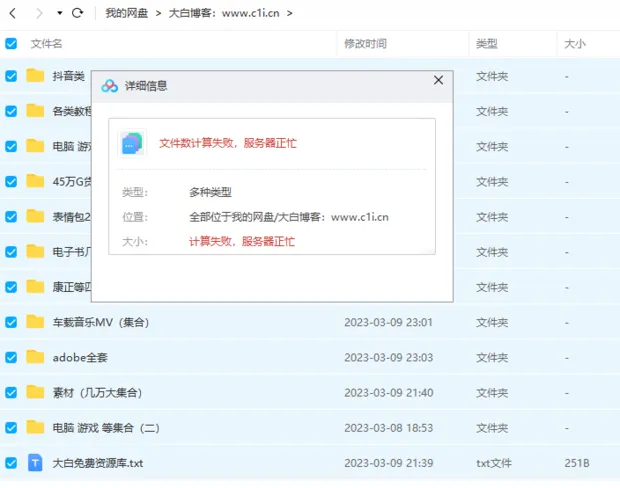620x488 pixels.
Task: Click the multi-type file icon in dialog
Action: pyautogui.click(x=133, y=144)
